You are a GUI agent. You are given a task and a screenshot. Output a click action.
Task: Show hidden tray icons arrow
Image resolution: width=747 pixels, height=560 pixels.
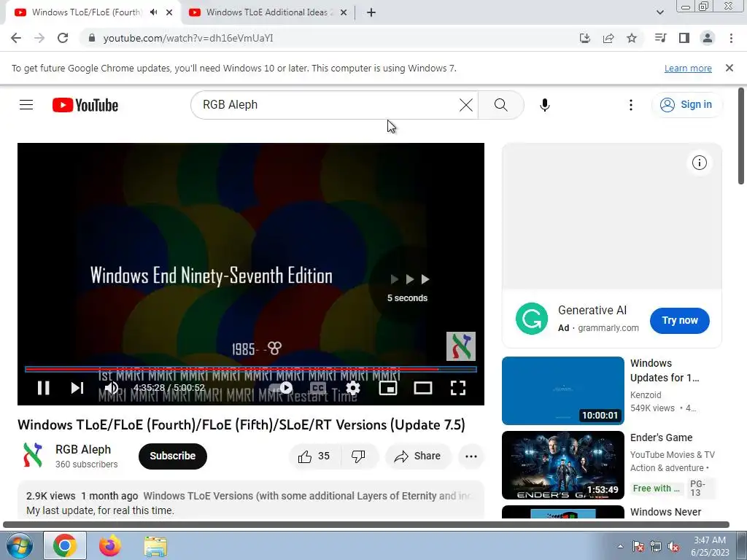[620, 546]
